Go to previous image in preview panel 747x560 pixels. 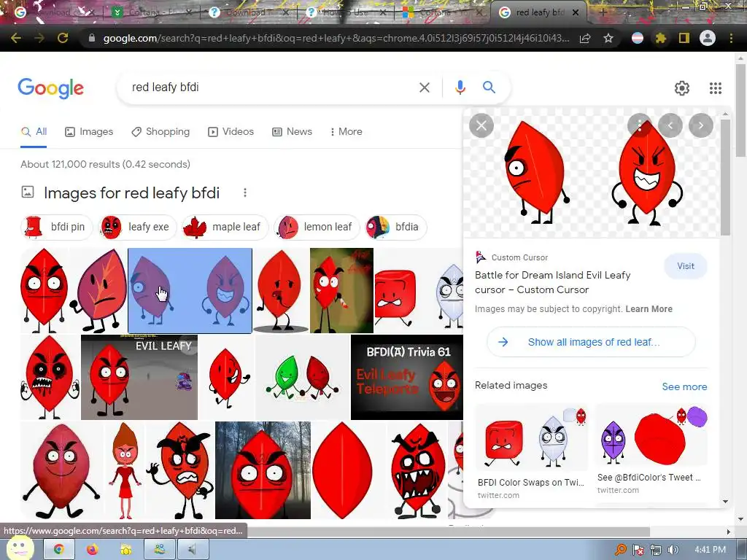670,125
